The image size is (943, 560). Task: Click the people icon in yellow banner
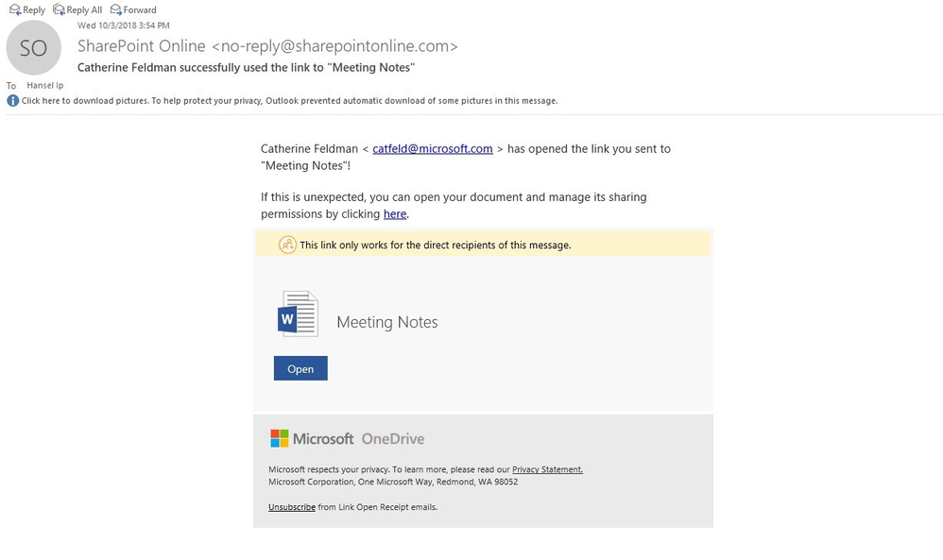coord(287,245)
